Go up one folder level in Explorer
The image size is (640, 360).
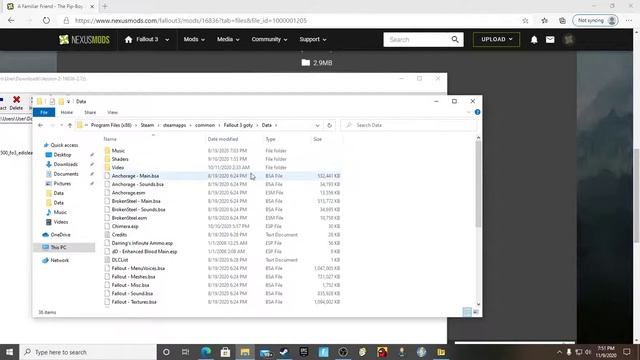pyautogui.click(x=70, y=125)
